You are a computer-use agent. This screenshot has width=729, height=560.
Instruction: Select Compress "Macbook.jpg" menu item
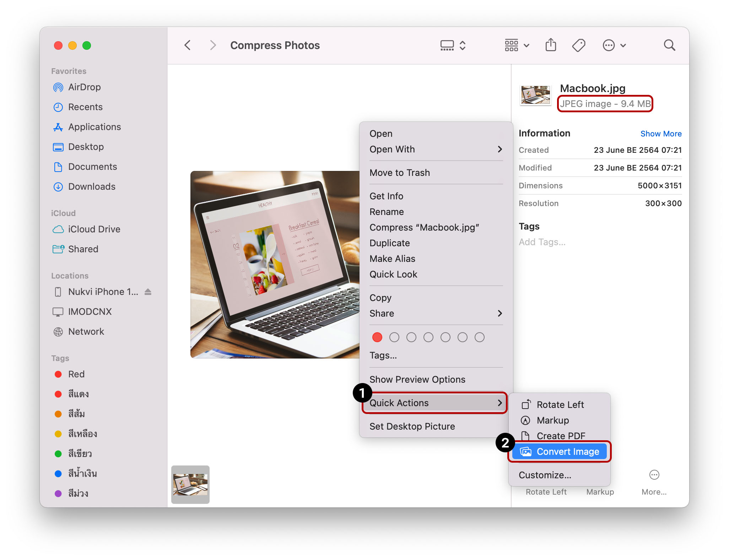point(424,227)
